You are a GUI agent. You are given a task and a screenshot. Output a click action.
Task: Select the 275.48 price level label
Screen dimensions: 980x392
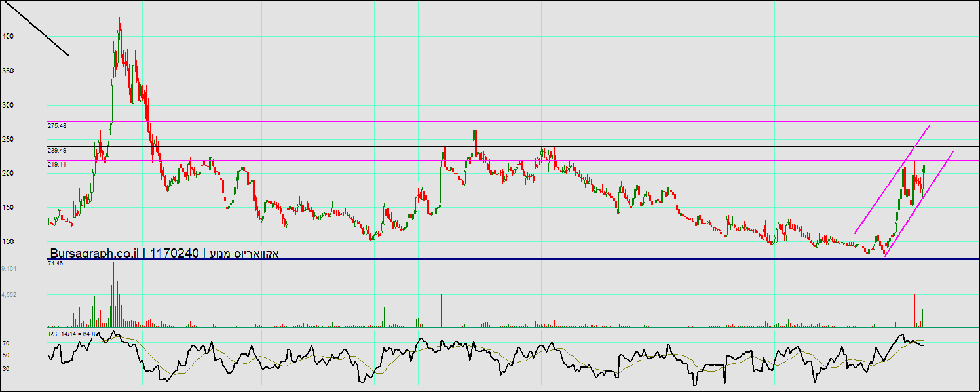(58, 125)
